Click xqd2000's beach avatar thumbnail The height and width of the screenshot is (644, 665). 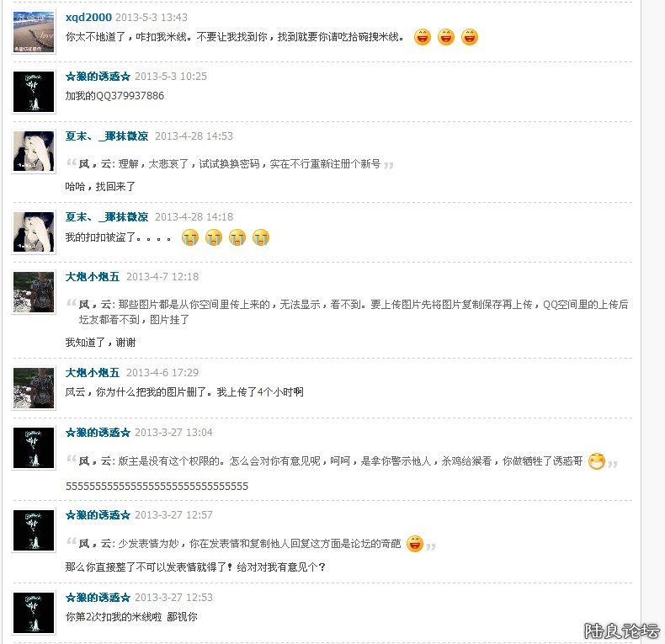pos(34,32)
